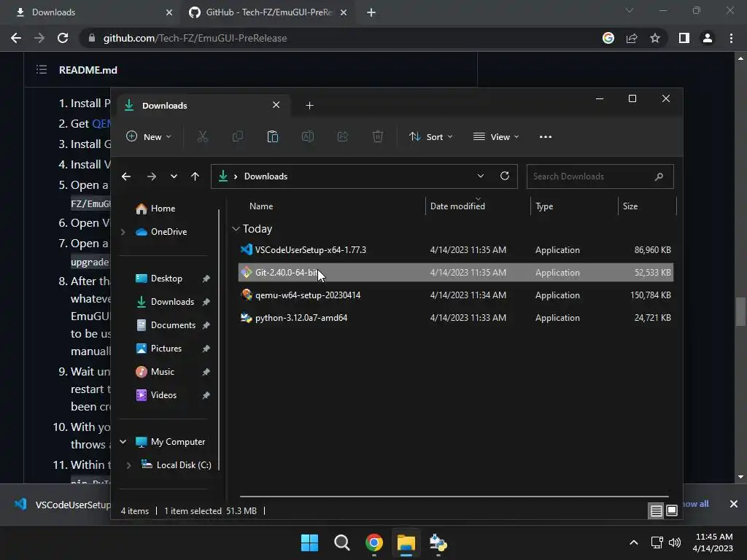Add a new File Explorer tab
The image size is (747, 560).
[309, 105]
